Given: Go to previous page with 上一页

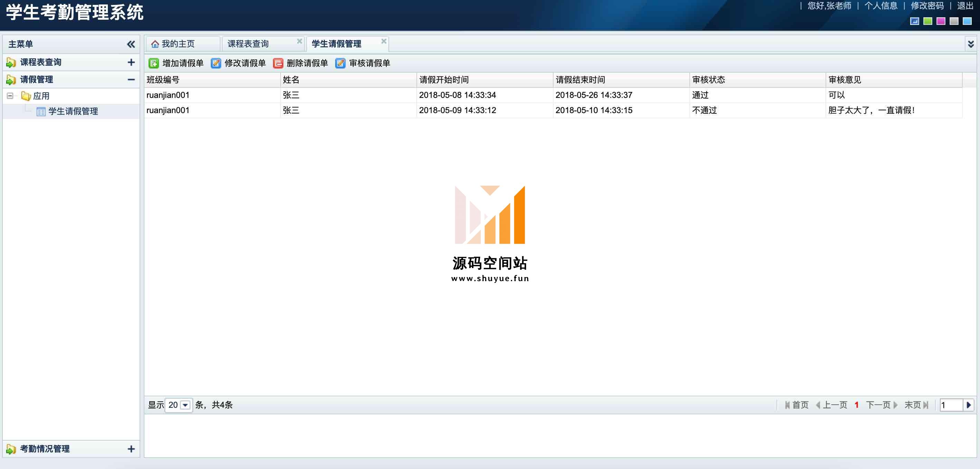Looking at the screenshot, I should point(832,405).
